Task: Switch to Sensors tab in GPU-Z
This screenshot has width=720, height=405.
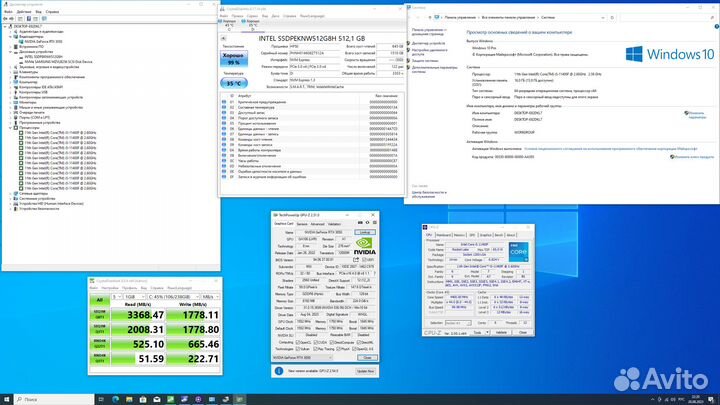Action: pos(302,224)
